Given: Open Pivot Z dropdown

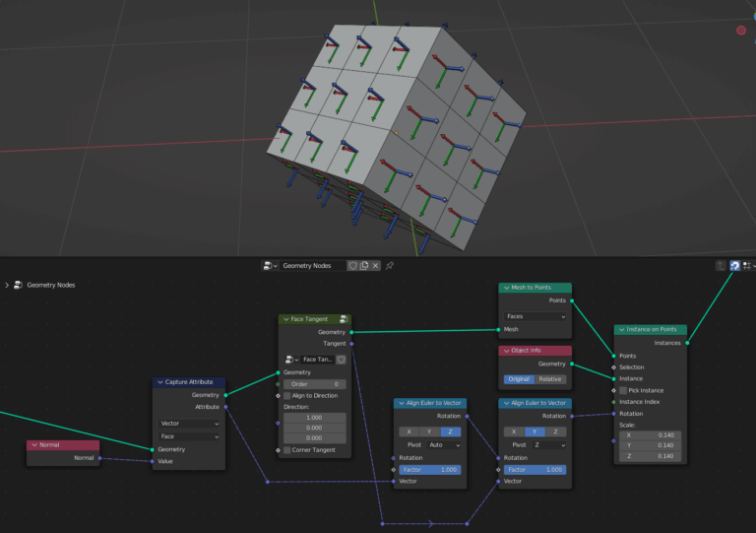Looking at the screenshot, I should tap(548, 445).
